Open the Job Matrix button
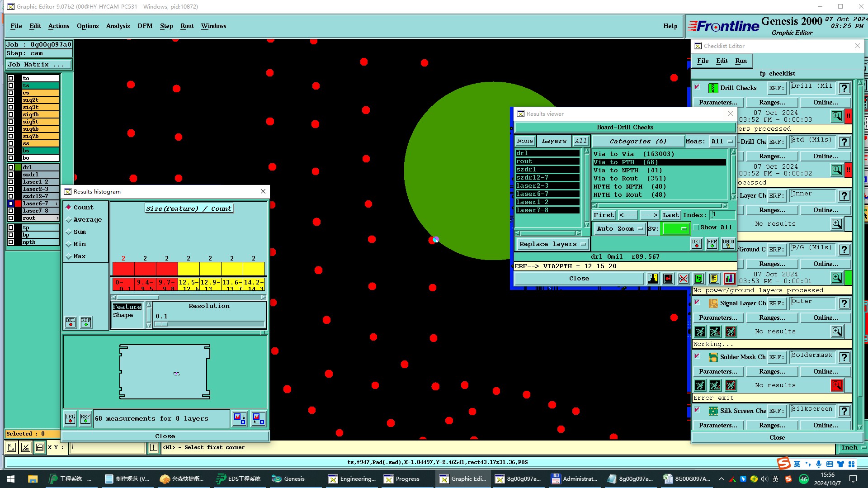 tap(38, 65)
